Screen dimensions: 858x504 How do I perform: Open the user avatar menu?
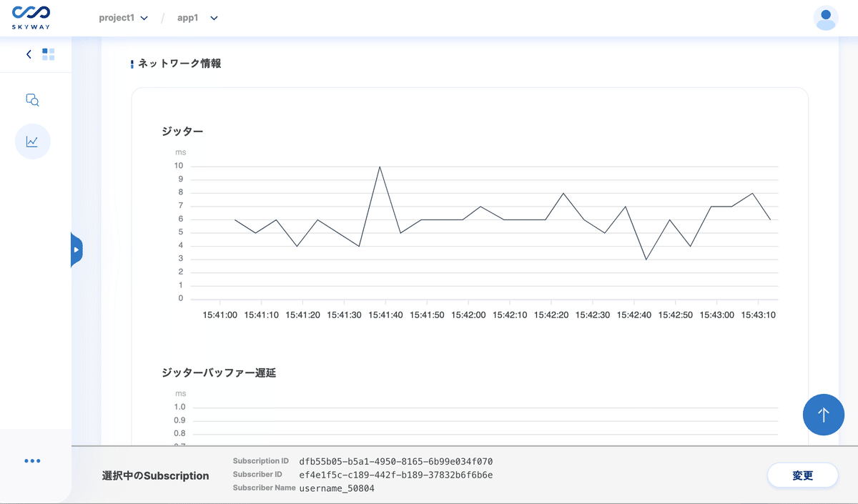point(826,18)
